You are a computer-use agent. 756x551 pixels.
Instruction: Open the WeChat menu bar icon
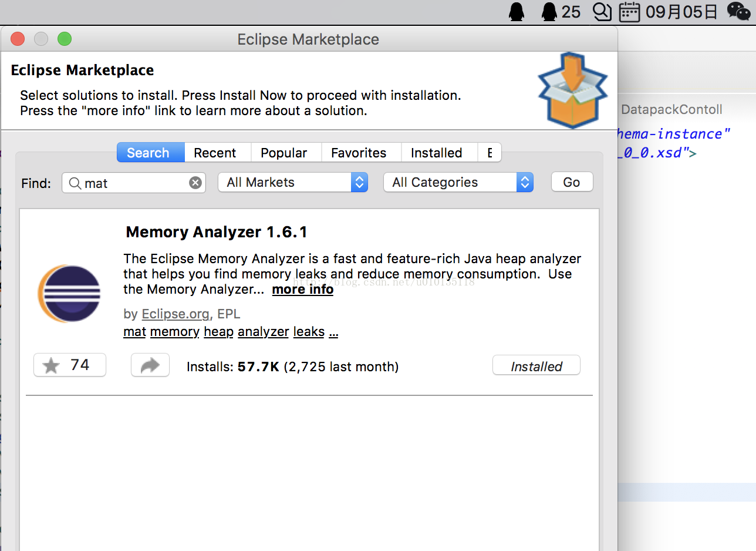click(x=738, y=11)
